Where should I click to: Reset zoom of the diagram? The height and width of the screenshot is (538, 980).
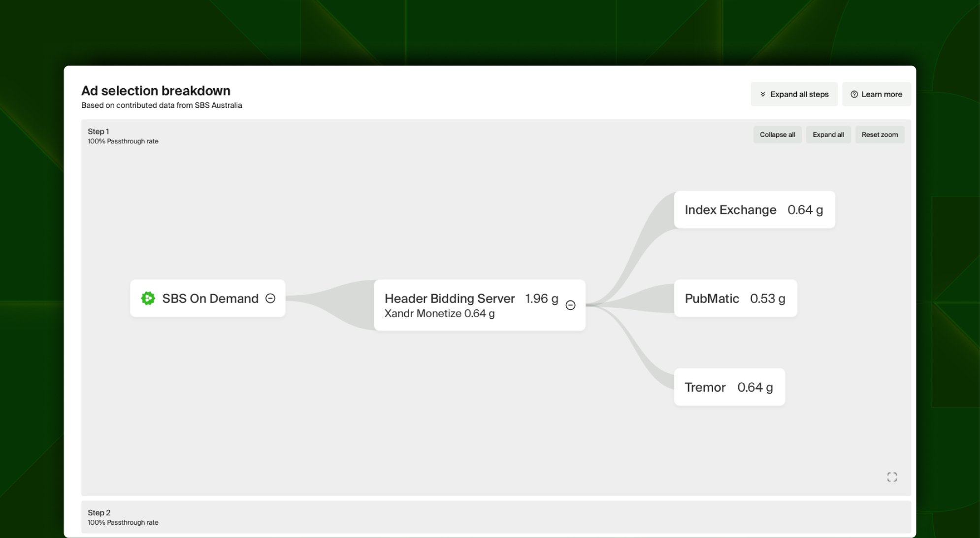click(x=880, y=135)
